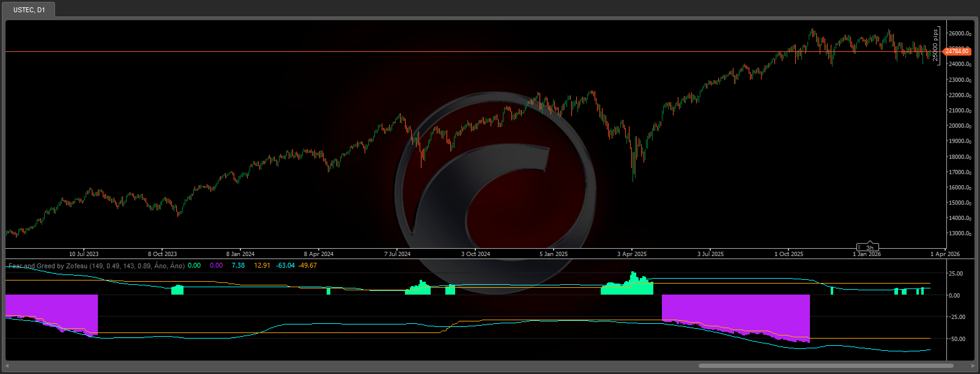The height and width of the screenshot is (374, 980).
Task: Click the cyan 7.38 indicator value
Action: [238, 266]
